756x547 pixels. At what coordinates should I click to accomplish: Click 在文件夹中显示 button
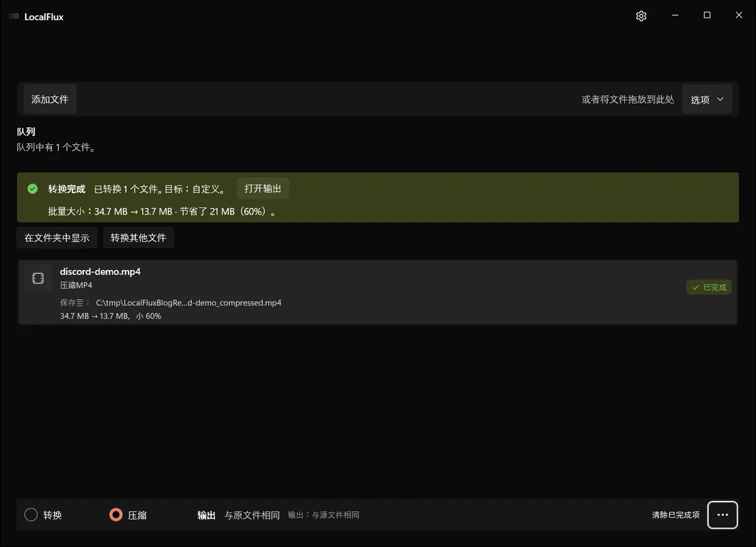pos(57,238)
